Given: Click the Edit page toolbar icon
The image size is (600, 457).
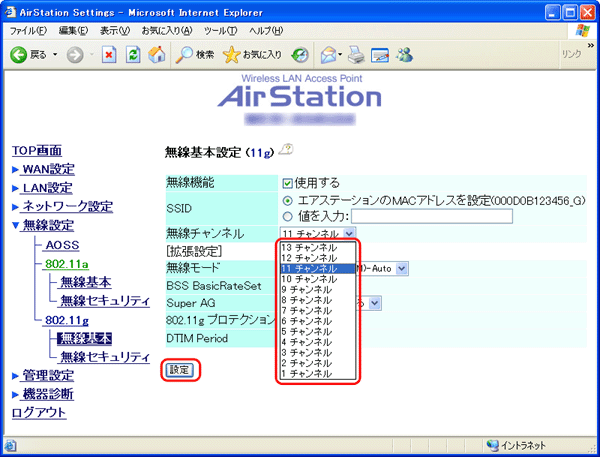Looking at the screenshot, I should pos(380,55).
